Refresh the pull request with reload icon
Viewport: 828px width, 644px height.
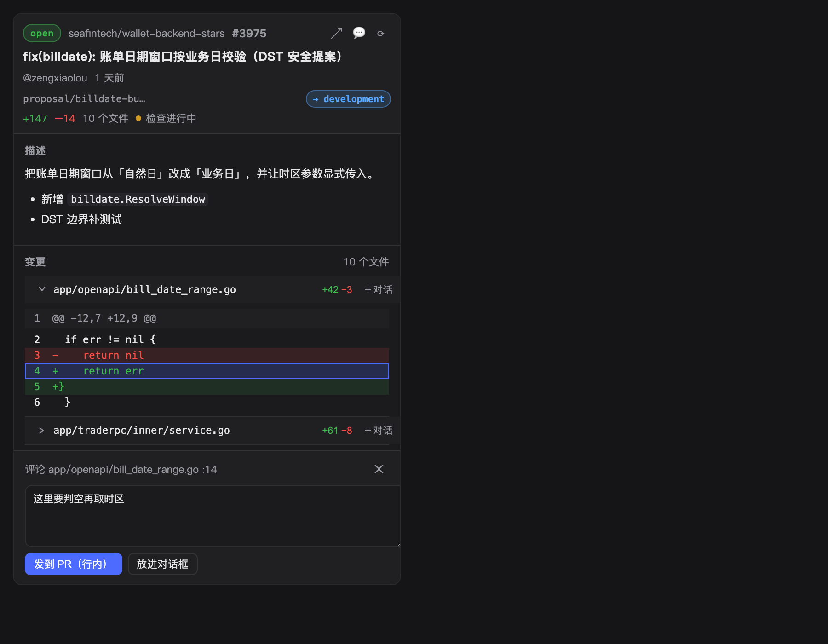click(x=380, y=34)
